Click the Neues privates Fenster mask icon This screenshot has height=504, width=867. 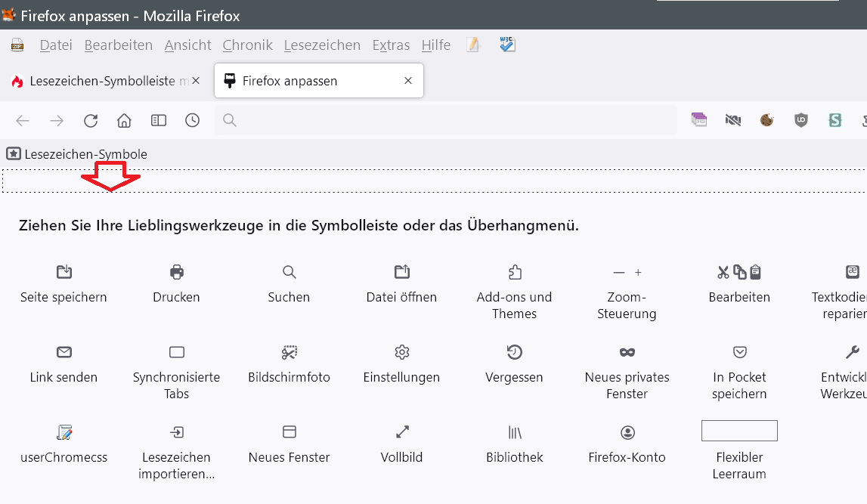[627, 352]
